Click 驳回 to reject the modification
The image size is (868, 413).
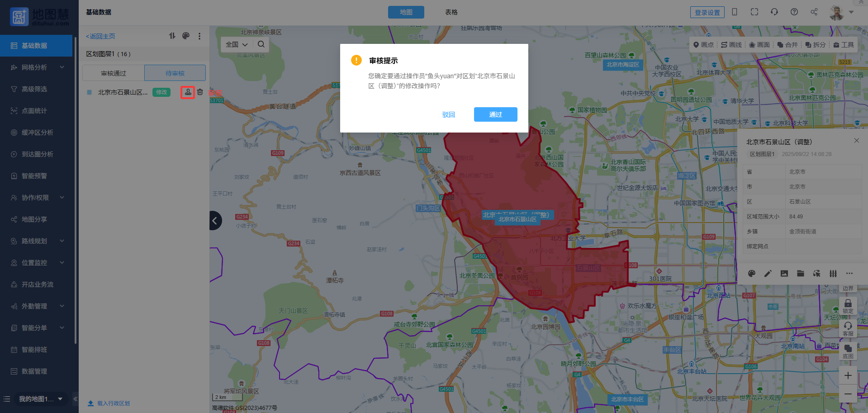[448, 114]
